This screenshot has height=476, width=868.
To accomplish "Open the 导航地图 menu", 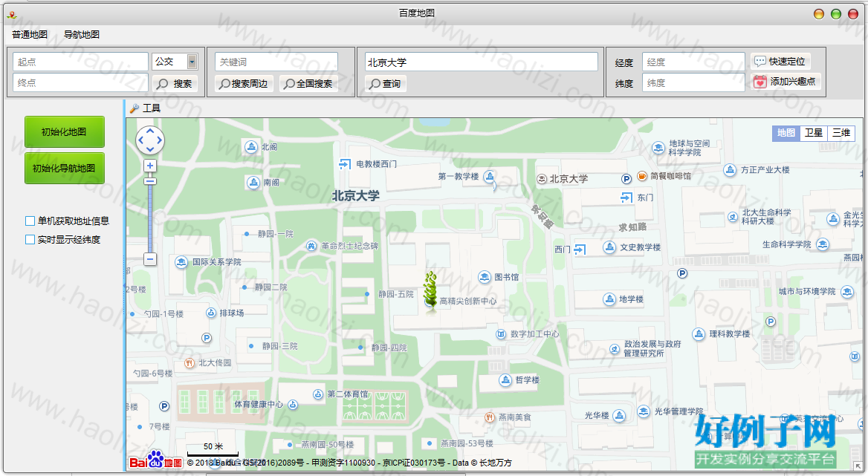I will (x=82, y=34).
